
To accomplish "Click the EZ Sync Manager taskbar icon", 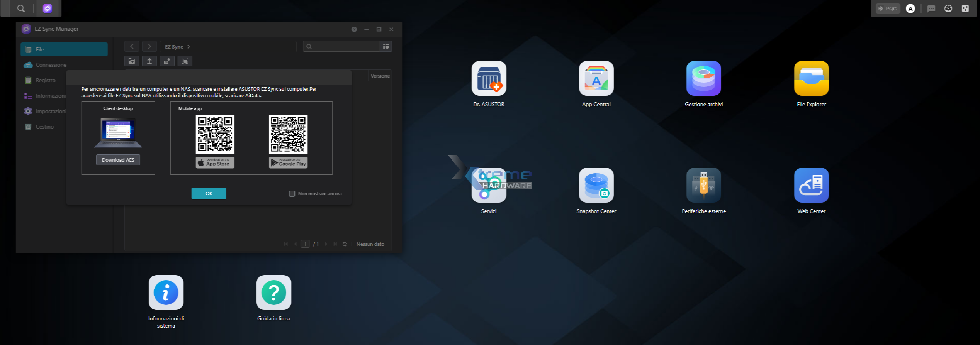I will [48, 8].
